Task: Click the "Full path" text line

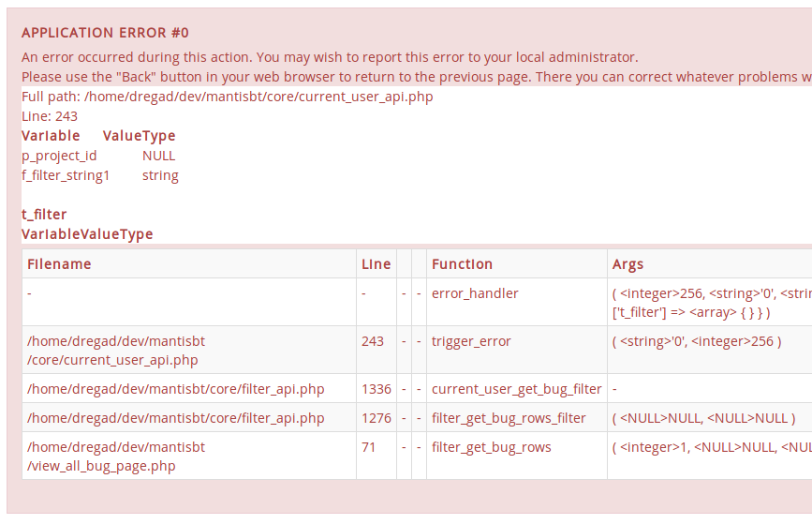Action: coord(228,97)
